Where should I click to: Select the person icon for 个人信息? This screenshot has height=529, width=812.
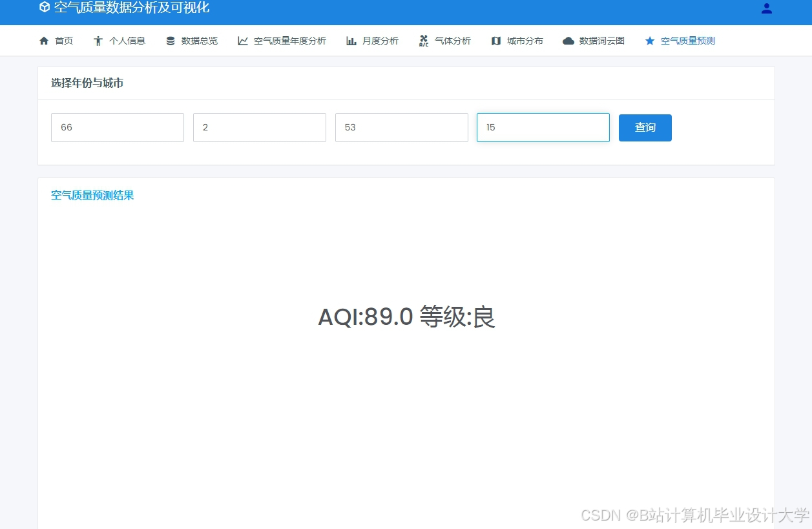pyautogui.click(x=98, y=40)
